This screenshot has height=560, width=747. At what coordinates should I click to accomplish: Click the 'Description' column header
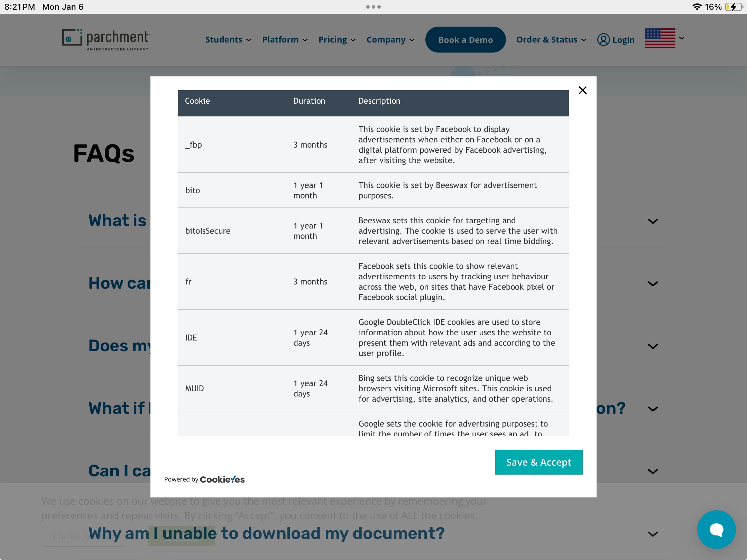(379, 101)
